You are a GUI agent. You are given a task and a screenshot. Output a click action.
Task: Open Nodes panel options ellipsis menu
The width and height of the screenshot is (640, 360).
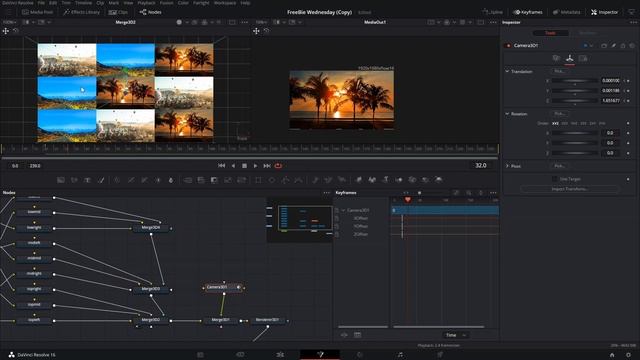click(327, 193)
